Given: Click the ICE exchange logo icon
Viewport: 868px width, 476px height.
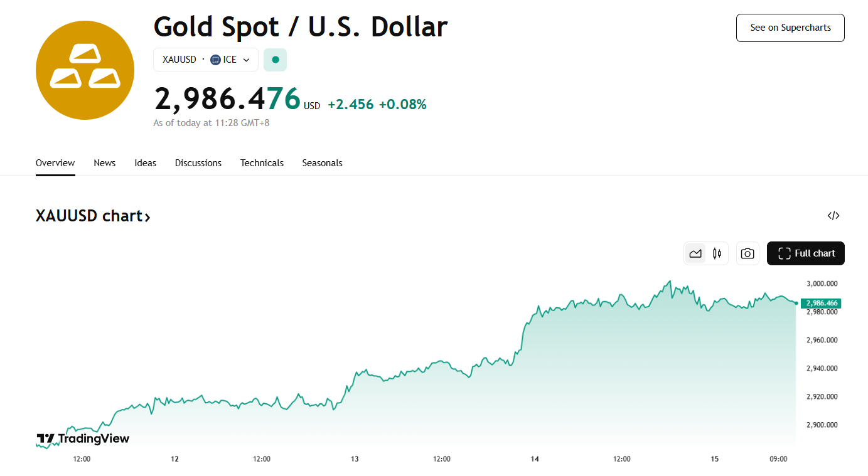Looking at the screenshot, I should pos(216,60).
